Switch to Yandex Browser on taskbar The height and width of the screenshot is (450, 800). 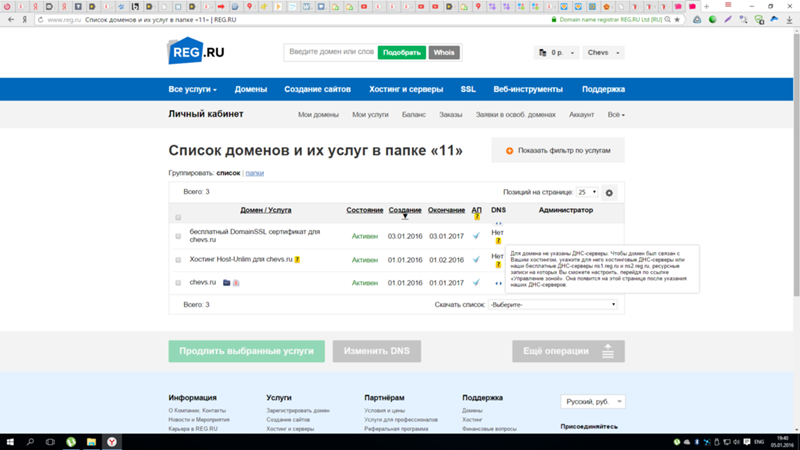pos(112,442)
